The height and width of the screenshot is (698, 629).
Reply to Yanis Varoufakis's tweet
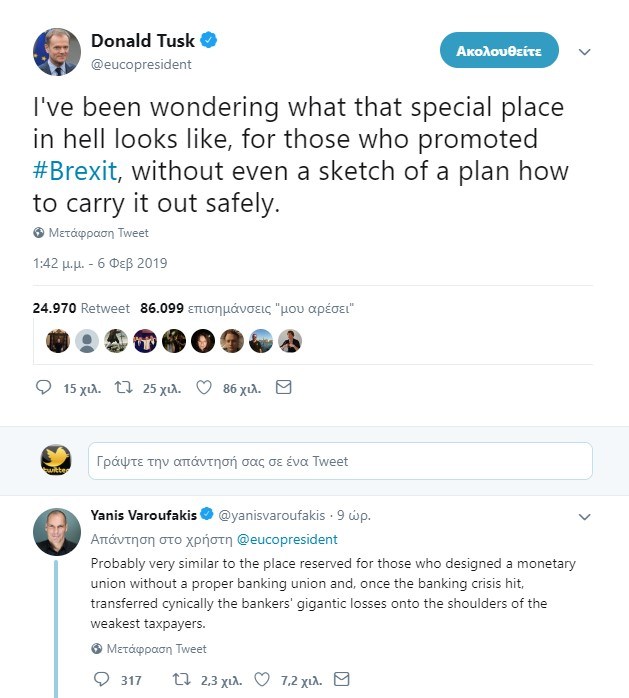100,681
